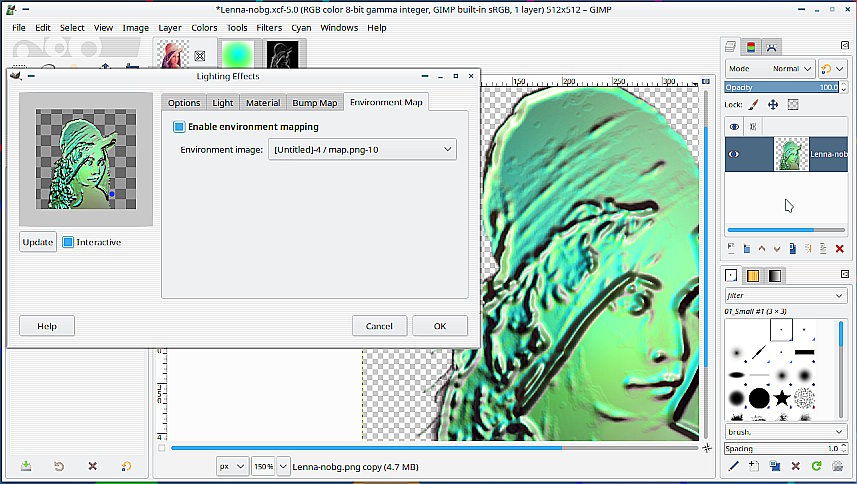857x484 pixels.
Task: Refresh the brushes list
Action: click(816, 466)
